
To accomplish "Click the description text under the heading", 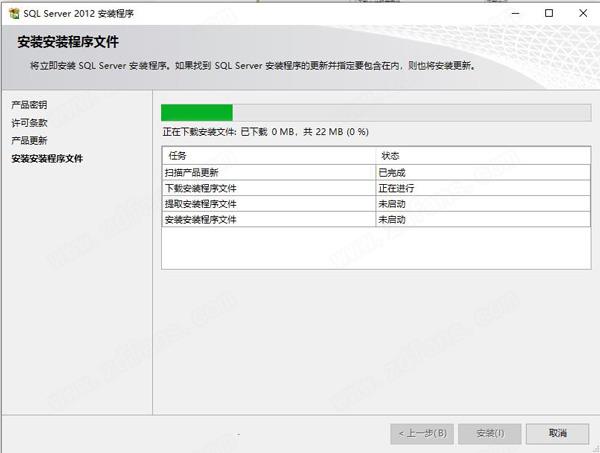I will coord(253,66).
